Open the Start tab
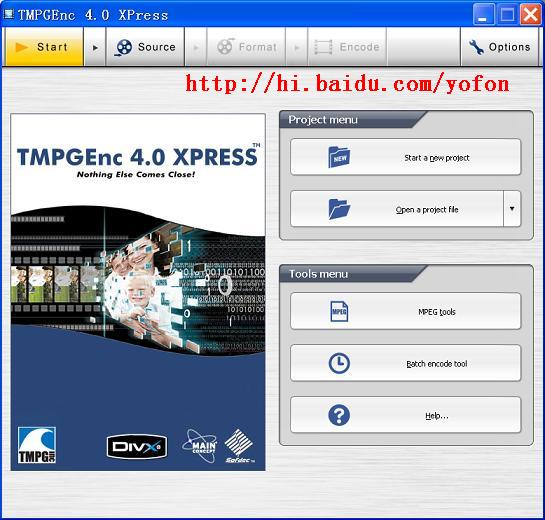The image size is (545, 520). pos(44,47)
